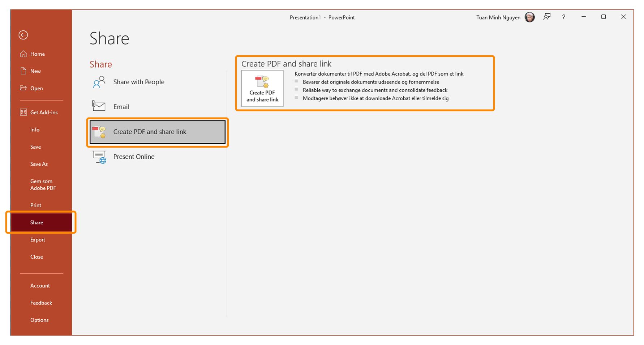Image resolution: width=644 pixels, height=345 pixels.
Task: Click the back arrow to exit Share view
Action: pos(23,35)
